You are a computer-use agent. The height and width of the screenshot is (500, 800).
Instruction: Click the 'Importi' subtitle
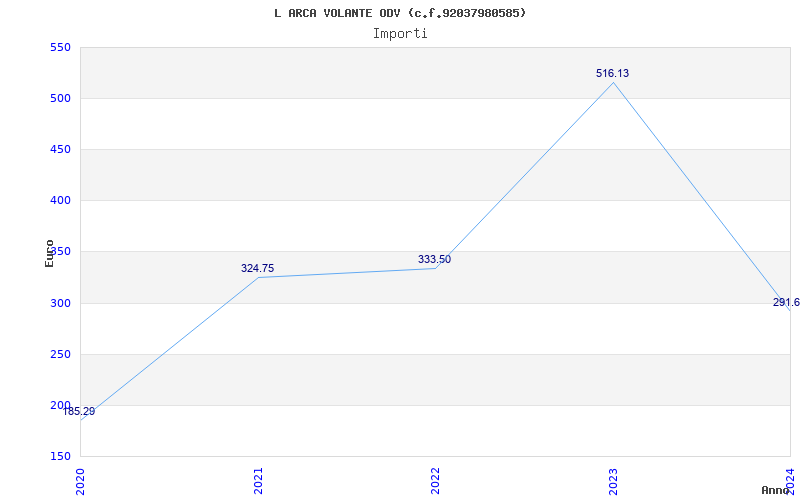400,34
